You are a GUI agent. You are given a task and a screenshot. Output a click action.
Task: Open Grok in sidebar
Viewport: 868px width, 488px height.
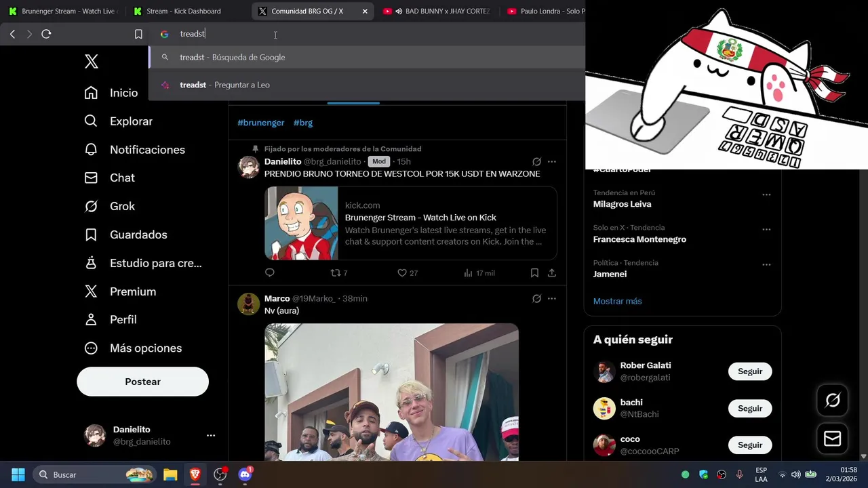click(x=110, y=206)
